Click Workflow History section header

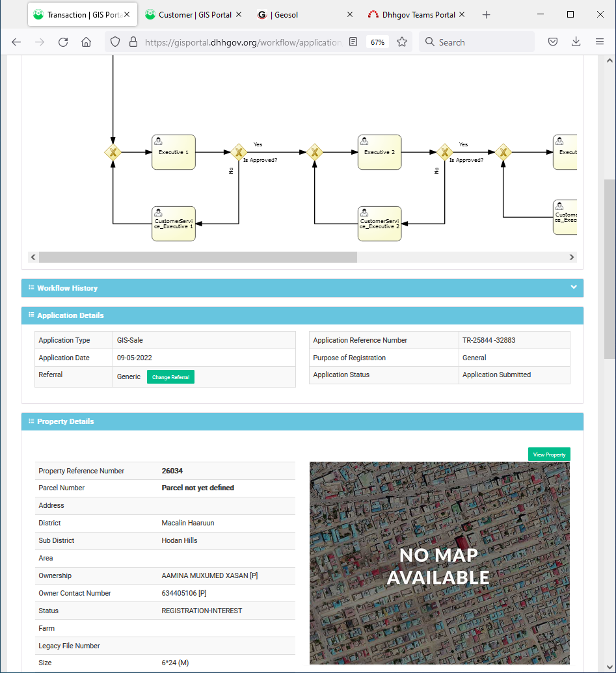[302, 288]
